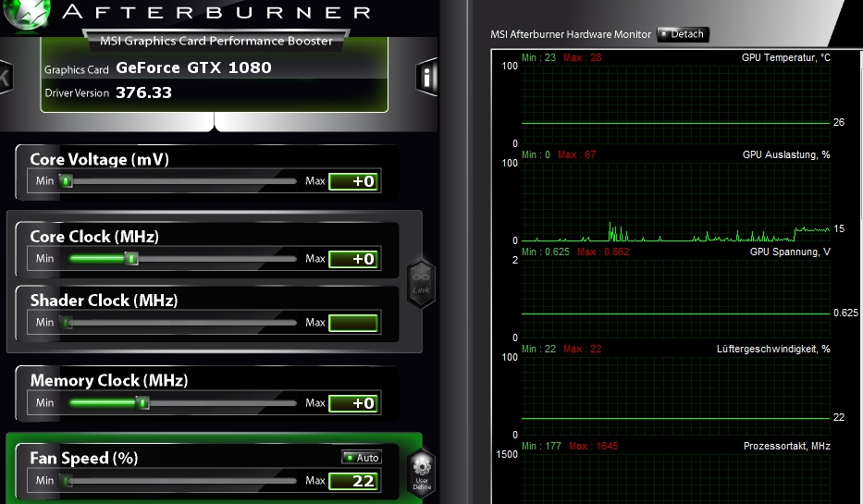Click the Core Voltage (mV) label
Screen dimensions: 863x504
click(99, 159)
